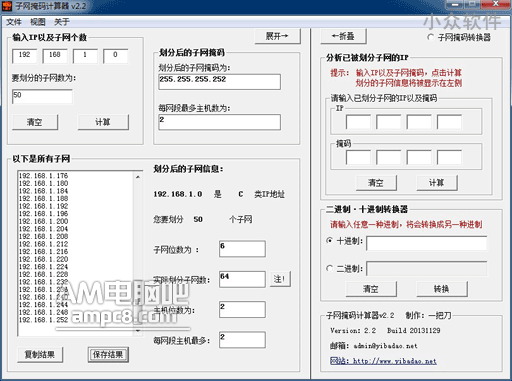Click the 转换 convert button
Screen dimensions: 512x381
442,289
